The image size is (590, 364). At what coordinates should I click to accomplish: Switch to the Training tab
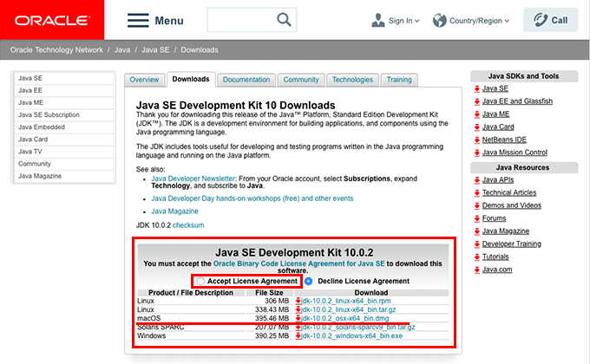click(x=399, y=80)
